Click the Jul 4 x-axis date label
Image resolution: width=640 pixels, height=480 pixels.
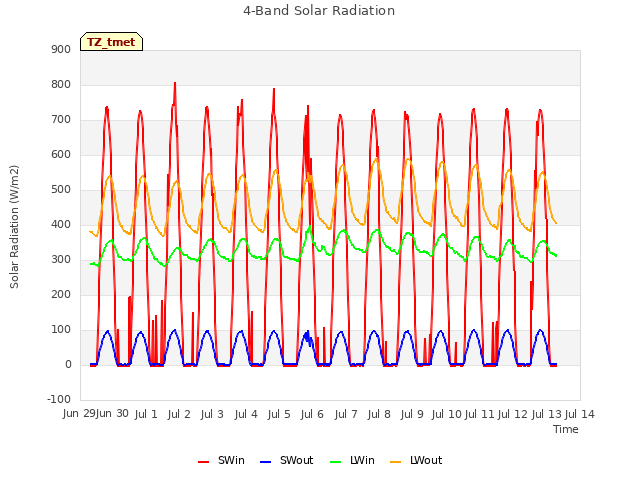coord(246,414)
